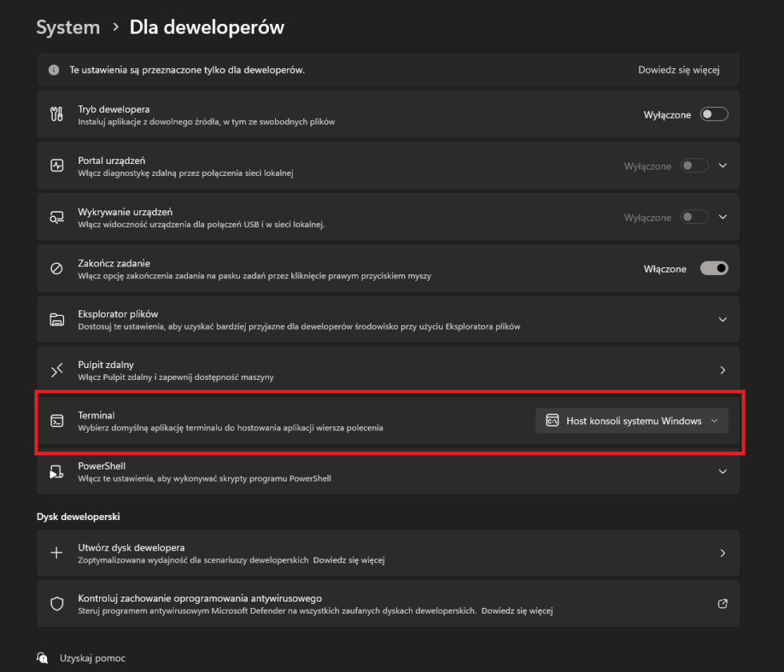Expand the PowerShell settings chevron
This screenshot has height=672, width=784.
[x=722, y=471]
